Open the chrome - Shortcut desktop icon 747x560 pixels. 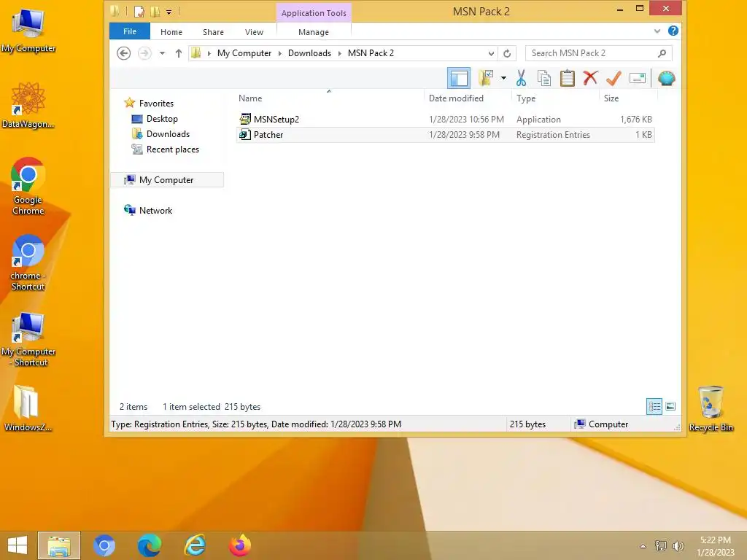(28, 262)
